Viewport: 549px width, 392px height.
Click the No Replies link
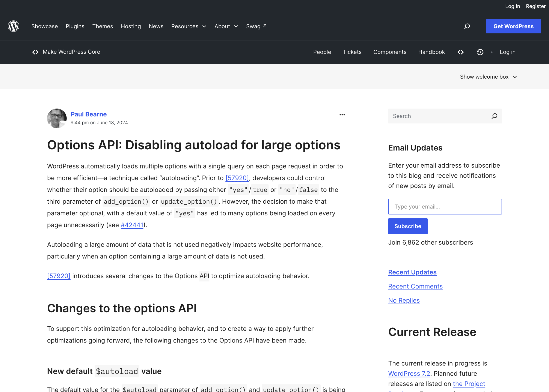point(404,300)
